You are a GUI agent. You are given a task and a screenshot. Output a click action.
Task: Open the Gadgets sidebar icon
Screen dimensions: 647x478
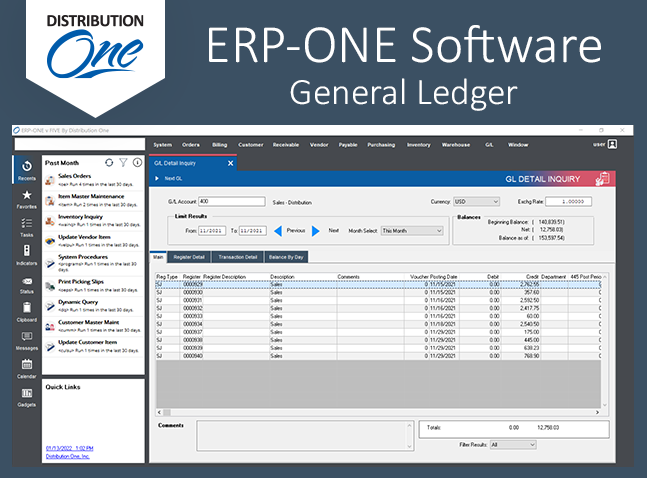(x=27, y=393)
